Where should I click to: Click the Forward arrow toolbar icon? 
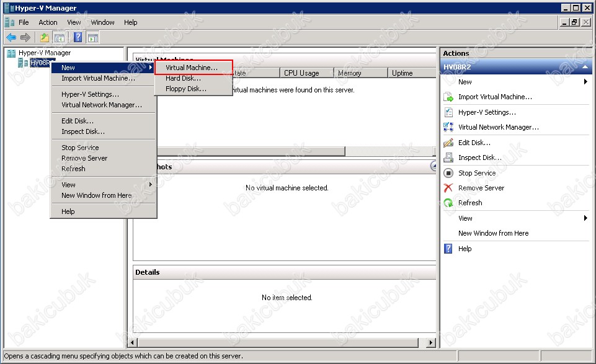pos(25,37)
